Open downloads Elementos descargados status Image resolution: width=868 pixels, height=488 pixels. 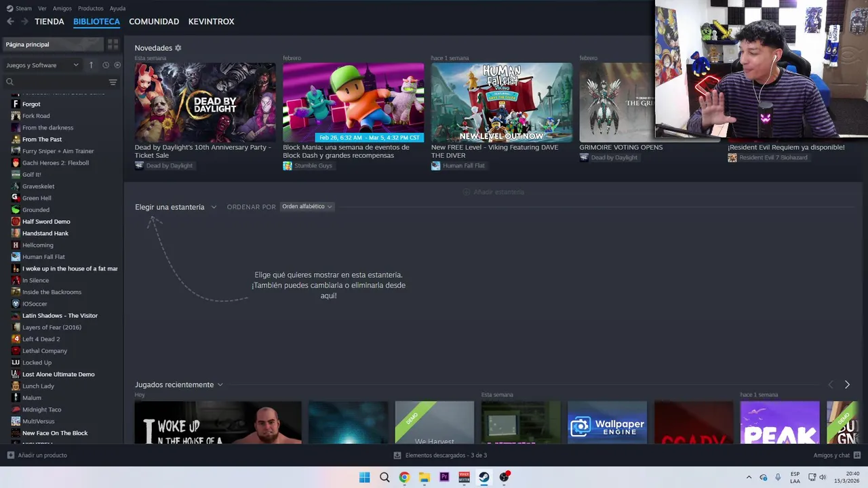point(441,455)
